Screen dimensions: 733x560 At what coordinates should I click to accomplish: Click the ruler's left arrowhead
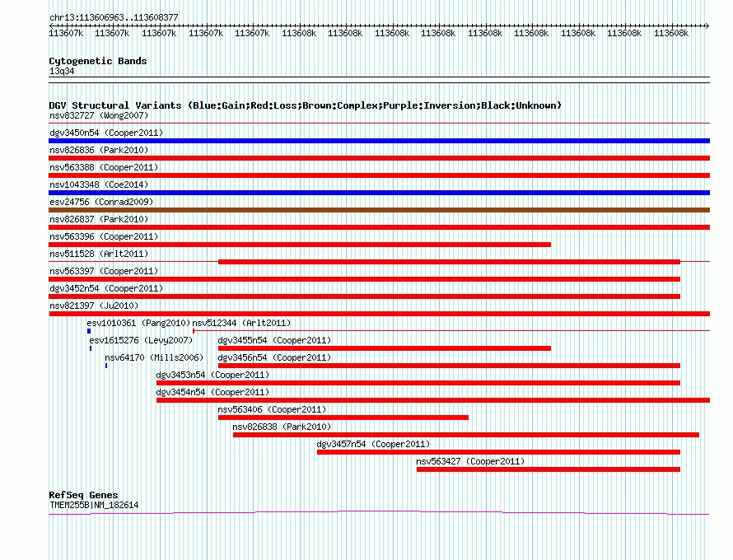click(51, 26)
